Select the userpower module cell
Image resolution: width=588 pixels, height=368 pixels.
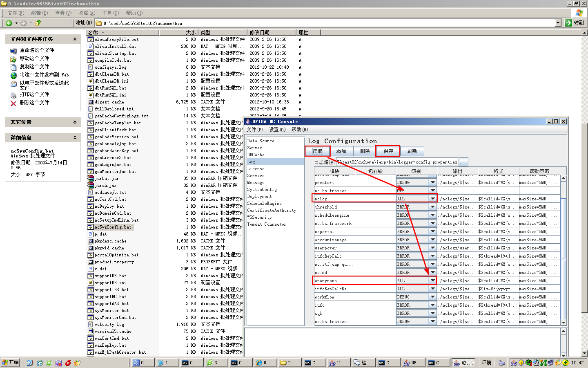pyautogui.click(x=334, y=248)
